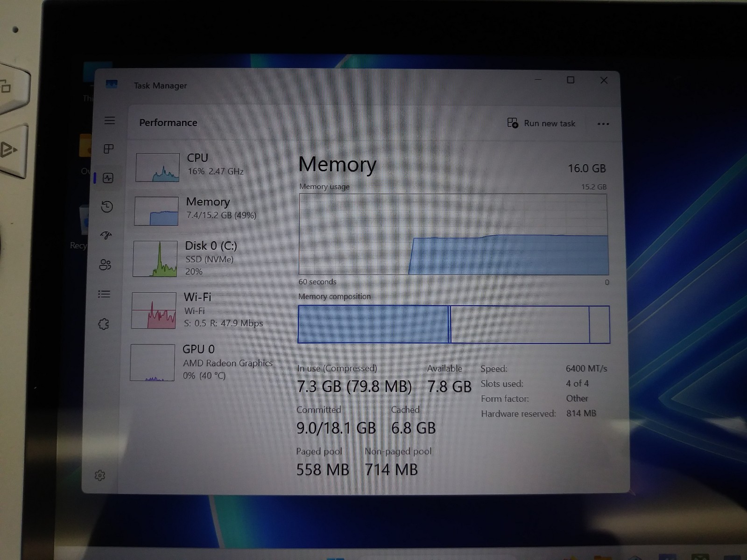Click the 16.0 GB total memory label
747x560 pixels.
586,168
